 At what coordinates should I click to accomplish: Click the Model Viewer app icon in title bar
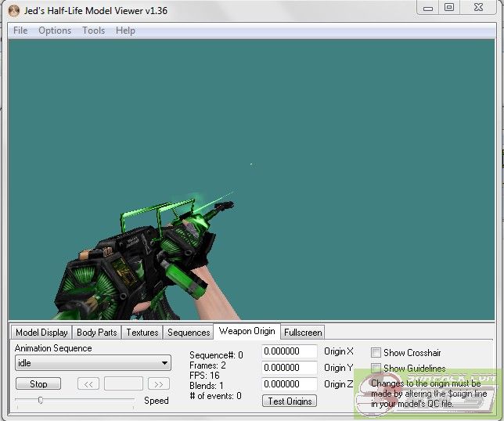pos(14,11)
